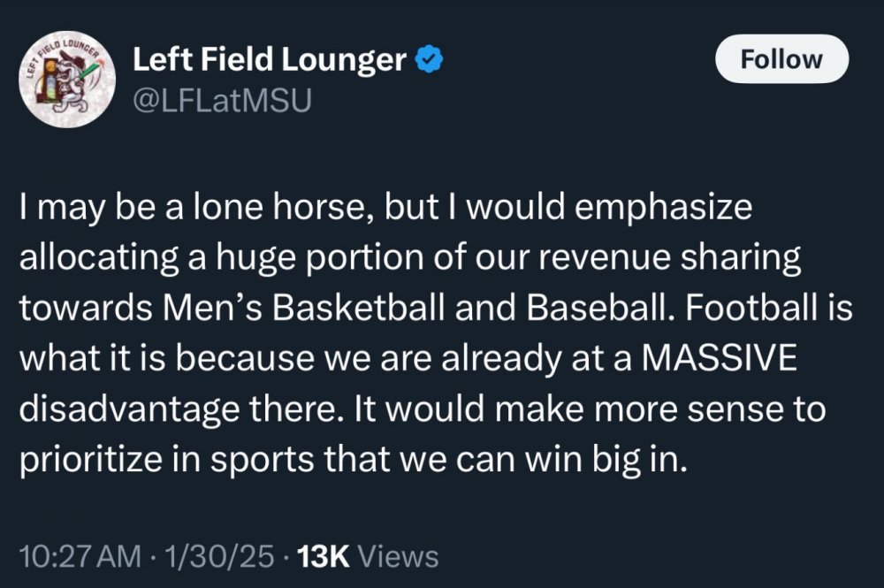Click the Left Field Lounger profile avatar
The height and width of the screenshot is (588, 884).
pos(60,82)
